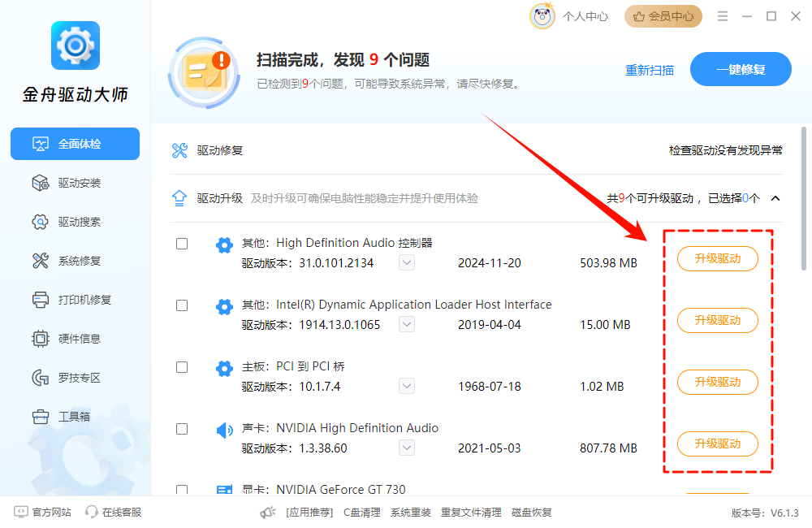
Task: Open 全面体检 in sidebar
Action: (x=75, y=144)
